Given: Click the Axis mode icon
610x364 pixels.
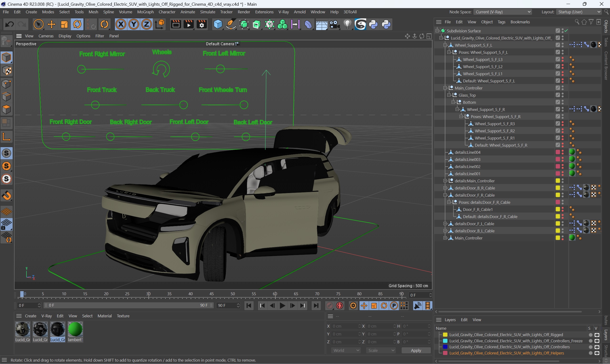Looking at the screenshot, I should click(x=6, y=137).
